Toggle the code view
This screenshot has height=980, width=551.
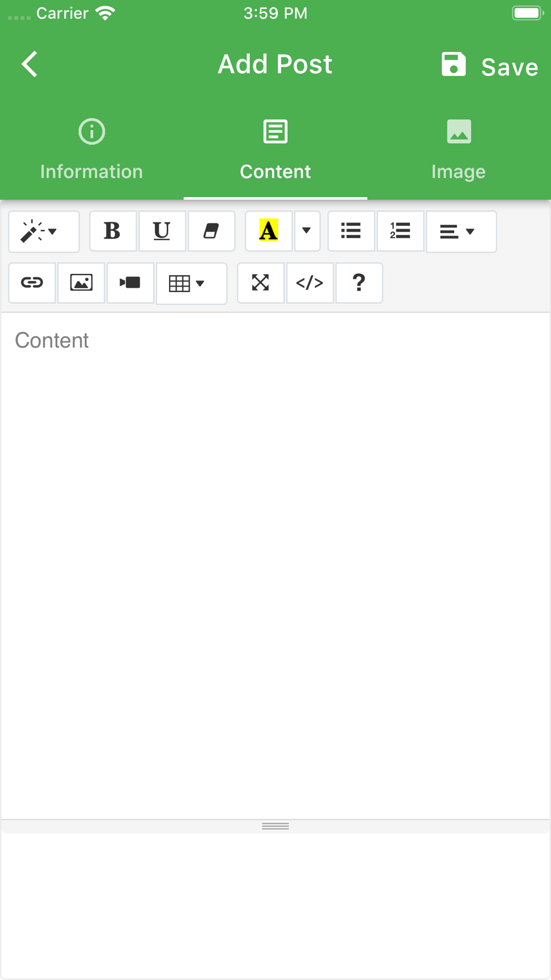[310, 283]
